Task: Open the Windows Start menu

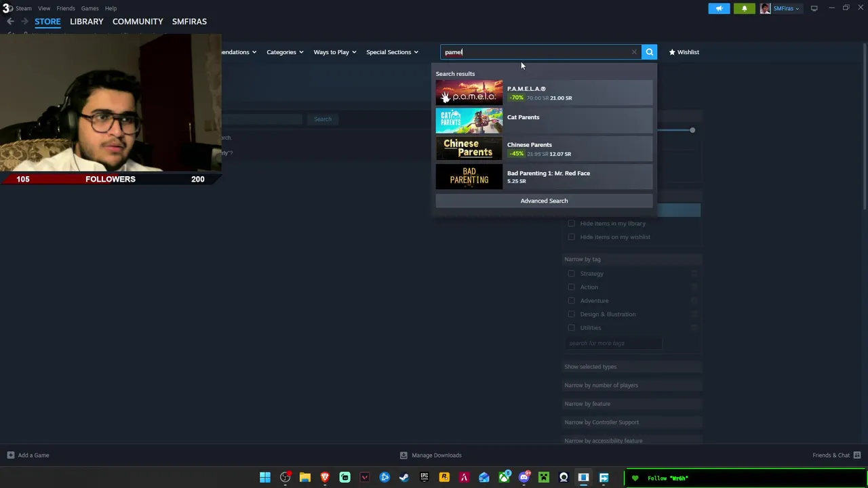Action: tap(265, 478)
